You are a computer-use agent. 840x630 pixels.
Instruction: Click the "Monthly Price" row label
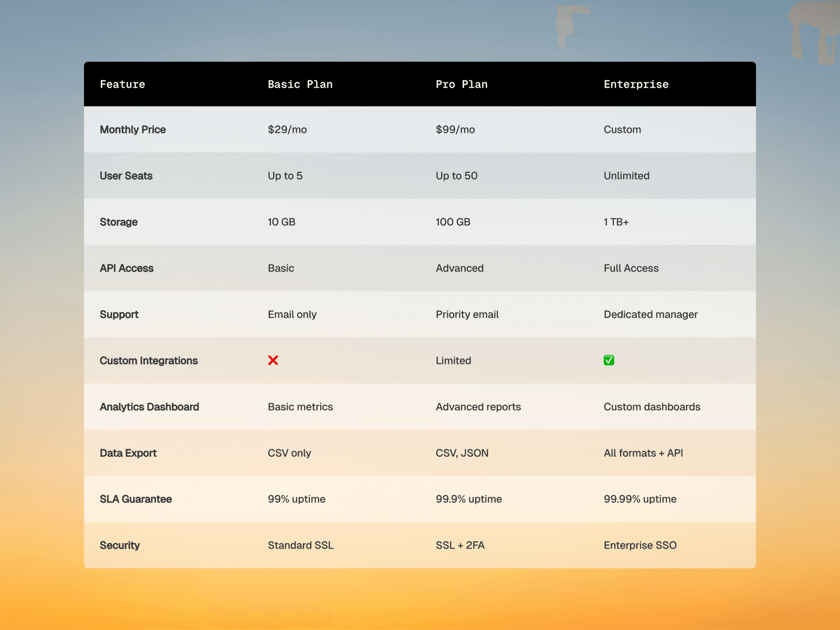tap(133, 130)
